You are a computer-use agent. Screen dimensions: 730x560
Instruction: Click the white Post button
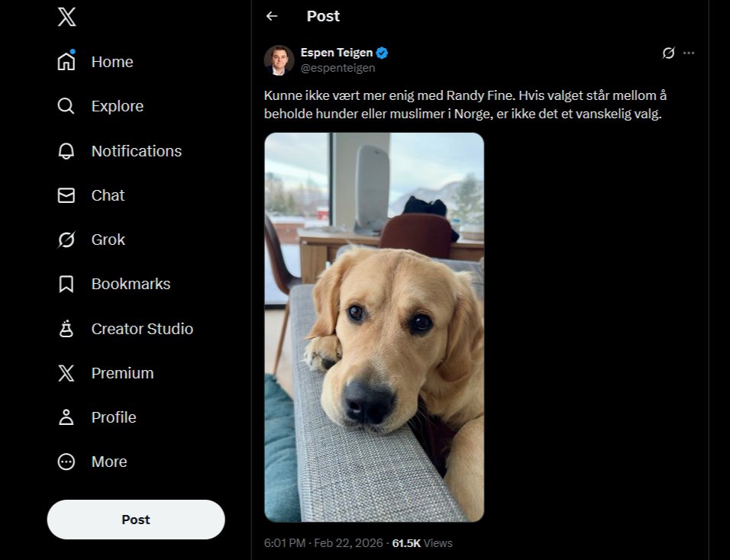point(136,520)
